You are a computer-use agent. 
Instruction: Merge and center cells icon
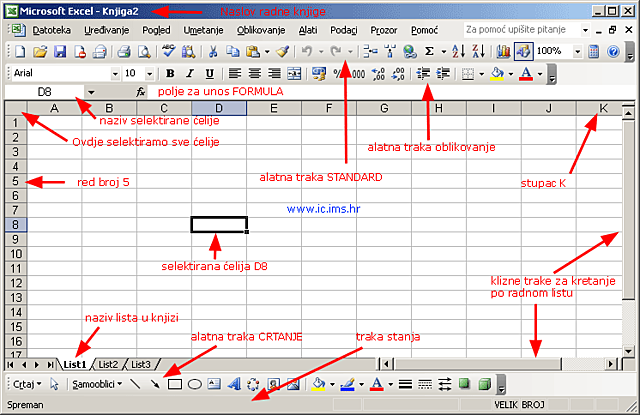tap(294, 74)
